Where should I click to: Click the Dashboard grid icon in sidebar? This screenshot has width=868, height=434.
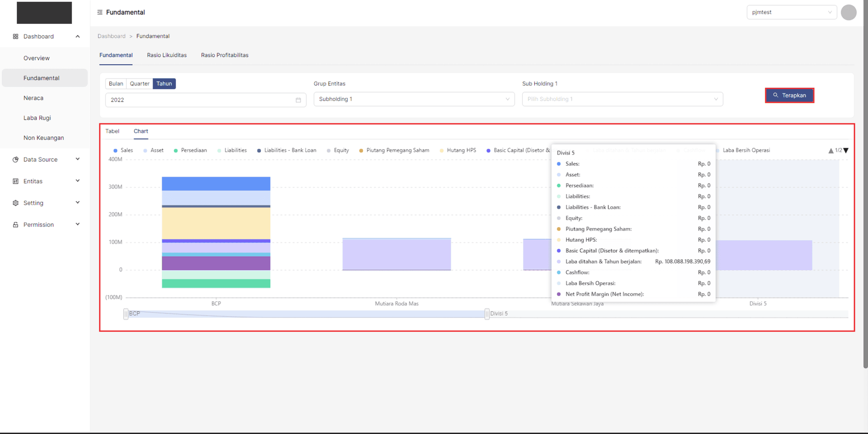point(16,36)
